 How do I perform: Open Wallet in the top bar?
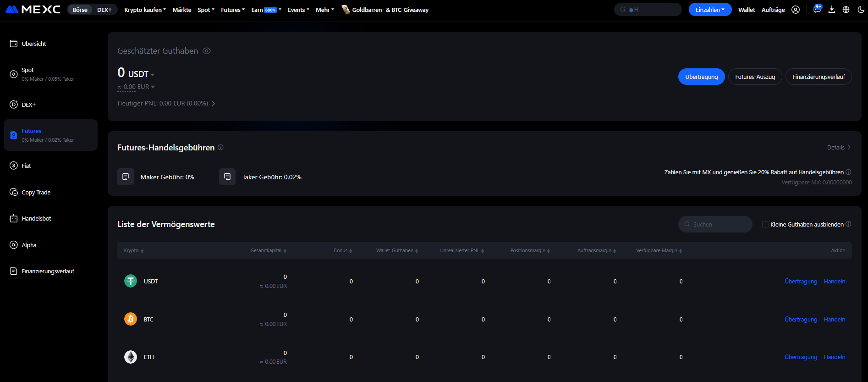pyautogui.click(x=747, y=10)
